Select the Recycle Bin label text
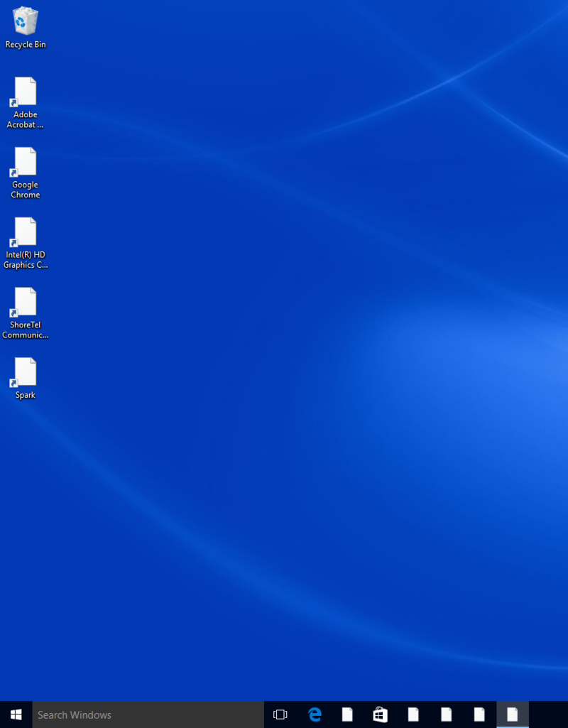 pos(25,44)
